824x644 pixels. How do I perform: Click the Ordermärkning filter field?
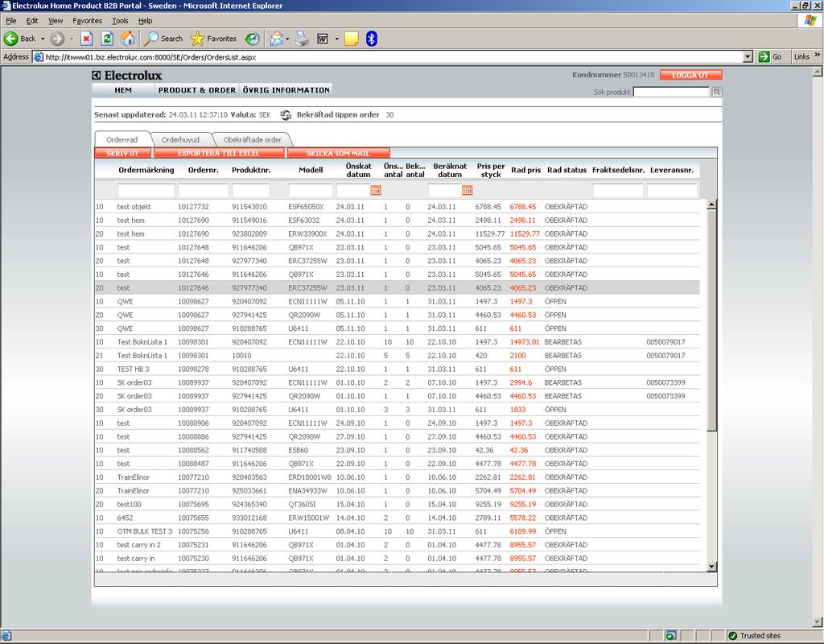146,190
